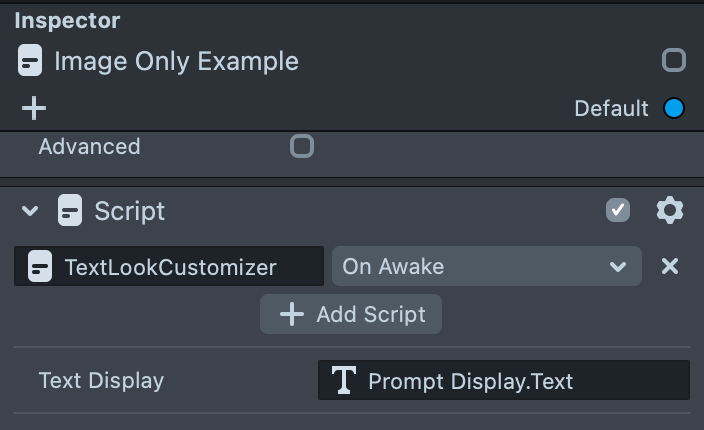Collapse the Script section chevron
704x430 pixels.
click(x=31, y=211)
